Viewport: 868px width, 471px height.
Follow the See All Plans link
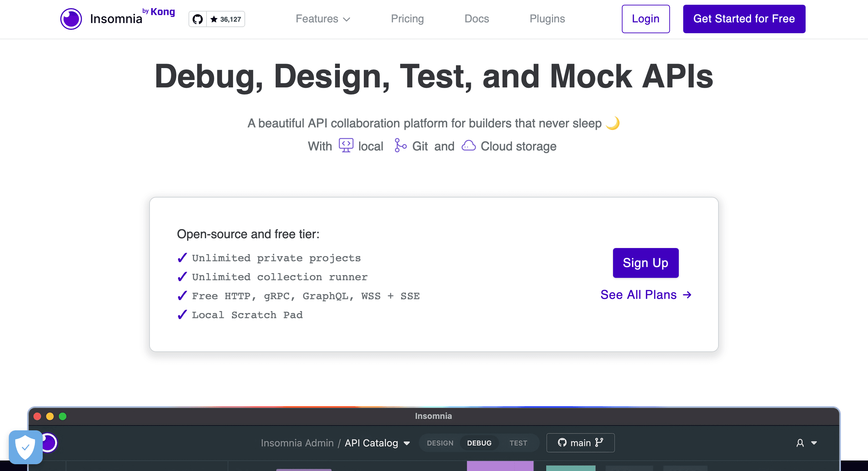646,295
